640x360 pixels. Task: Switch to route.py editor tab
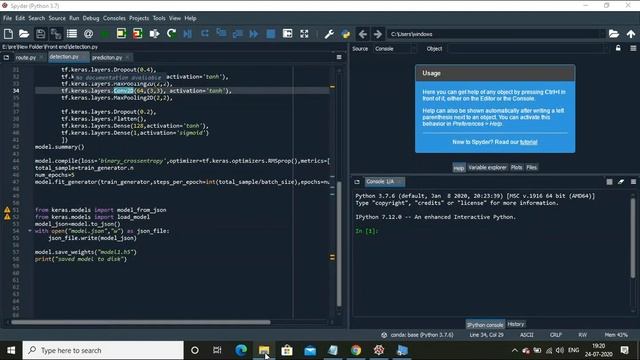click(x=26, y=58)
